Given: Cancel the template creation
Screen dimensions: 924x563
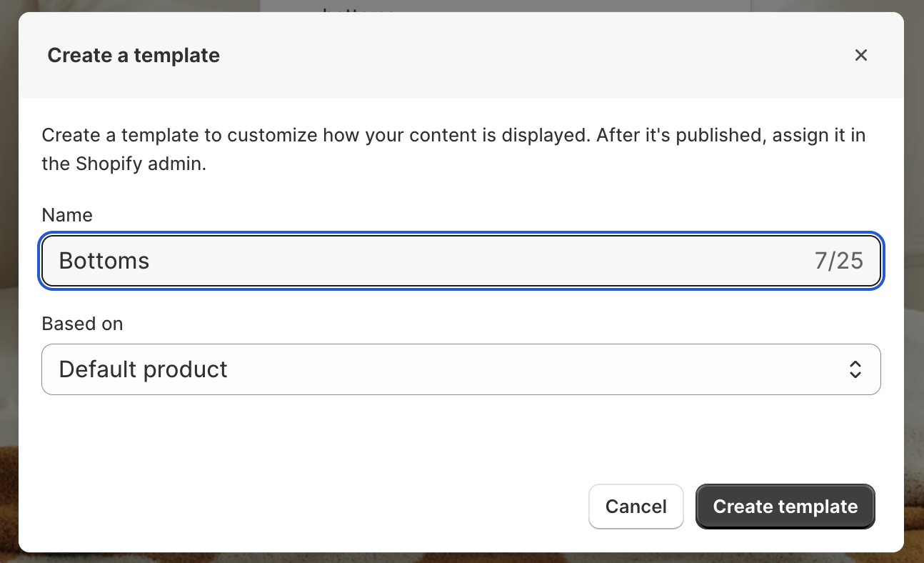Looking at the screenshot, I should (x=636, y=507).
